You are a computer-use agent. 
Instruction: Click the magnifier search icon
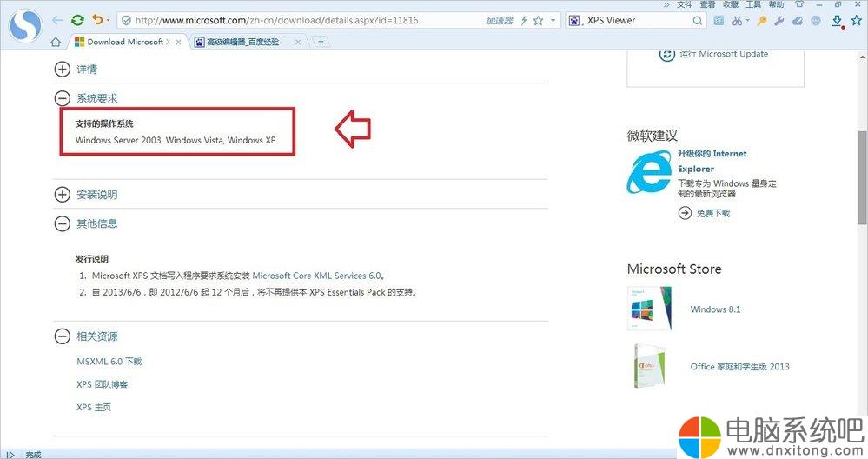698,21
